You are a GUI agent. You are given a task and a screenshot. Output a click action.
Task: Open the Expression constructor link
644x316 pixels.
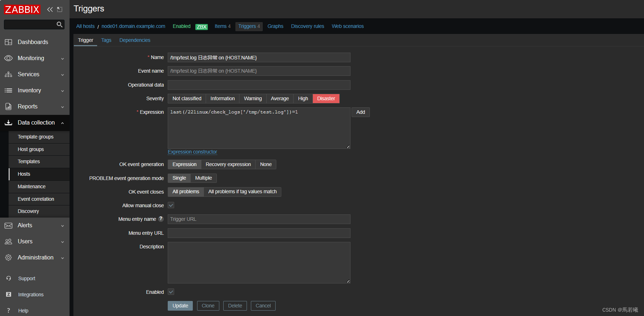click(x=192, y=152)
